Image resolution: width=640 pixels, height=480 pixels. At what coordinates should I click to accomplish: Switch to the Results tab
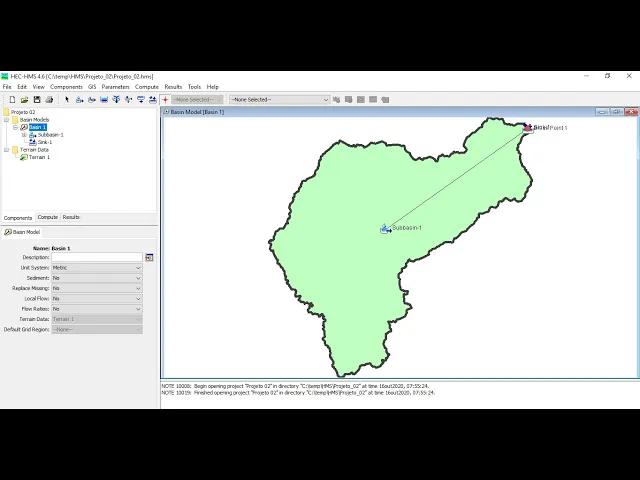click(x=71, y=217)
